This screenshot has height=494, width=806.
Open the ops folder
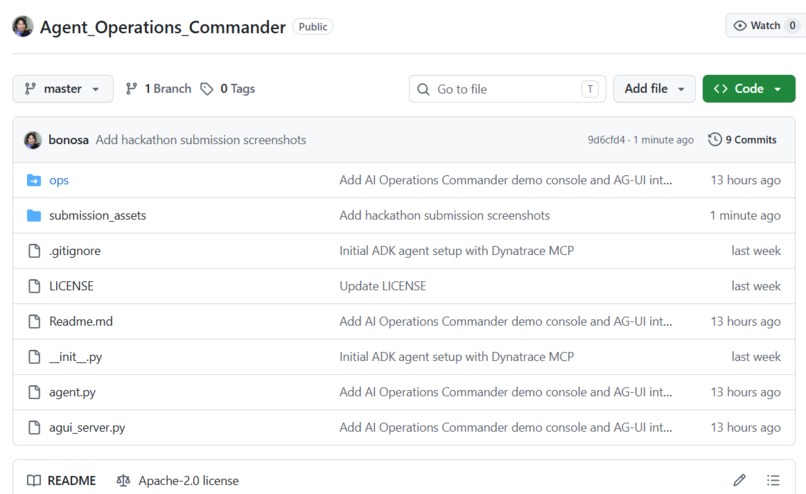(x=59, y=180)
